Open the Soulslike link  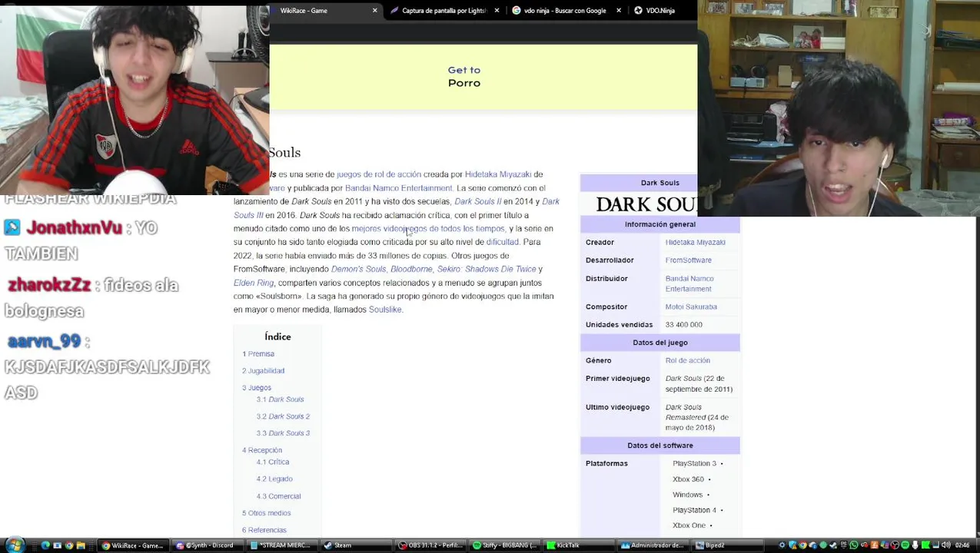click(385, 310)
